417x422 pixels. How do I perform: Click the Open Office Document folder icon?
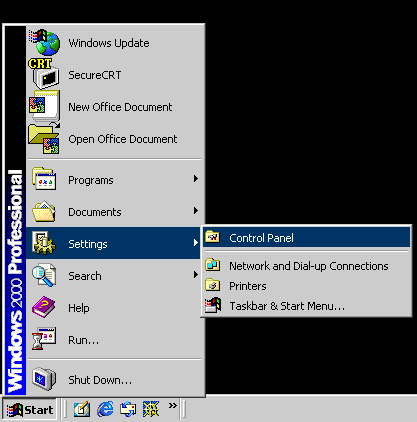coord(44,138)
